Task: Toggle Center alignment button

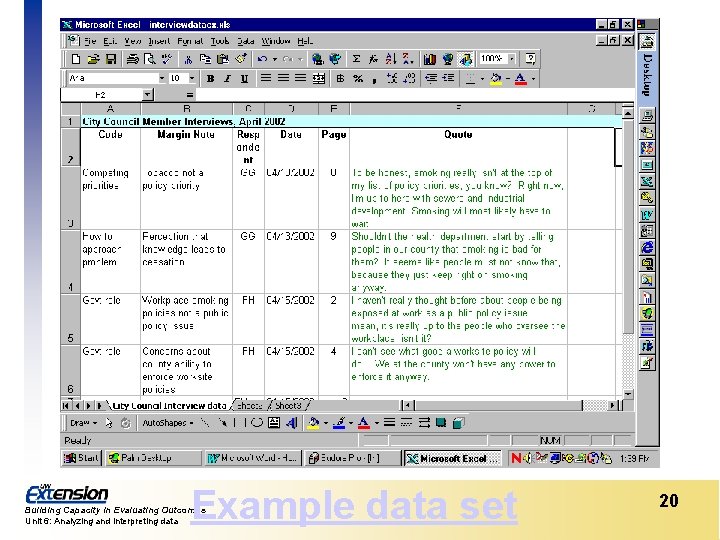Action: click(x=283, y=79)
